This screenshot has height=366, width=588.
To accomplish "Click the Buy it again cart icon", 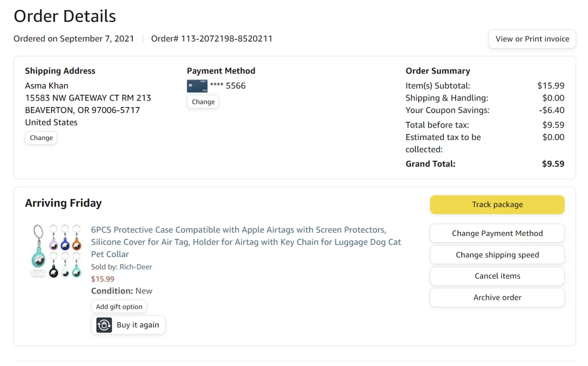I will (104, 325).
